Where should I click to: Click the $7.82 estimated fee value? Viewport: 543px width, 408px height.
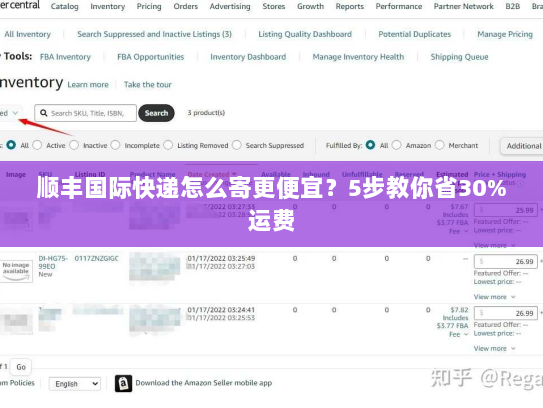click(x=460, y=310)
